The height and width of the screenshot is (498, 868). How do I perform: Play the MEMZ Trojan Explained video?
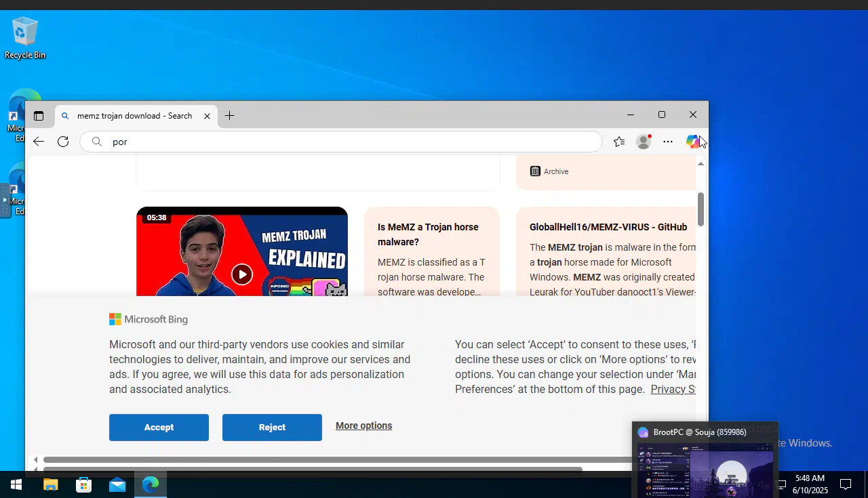pos(242,274)
